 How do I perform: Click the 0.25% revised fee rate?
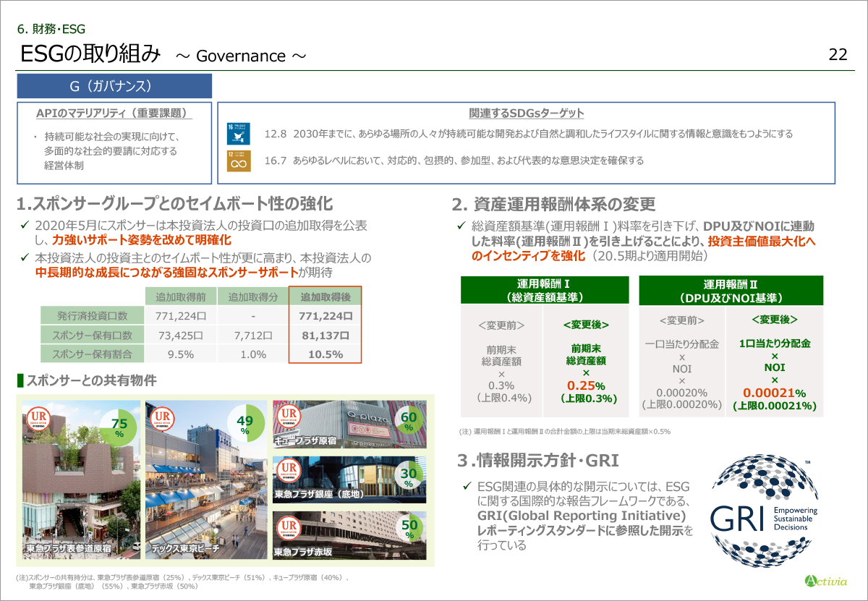click(x=586, y=385)
